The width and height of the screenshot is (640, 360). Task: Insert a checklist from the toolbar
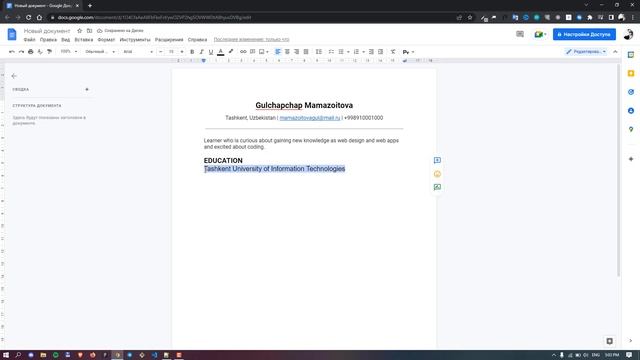tap(331, 52)
